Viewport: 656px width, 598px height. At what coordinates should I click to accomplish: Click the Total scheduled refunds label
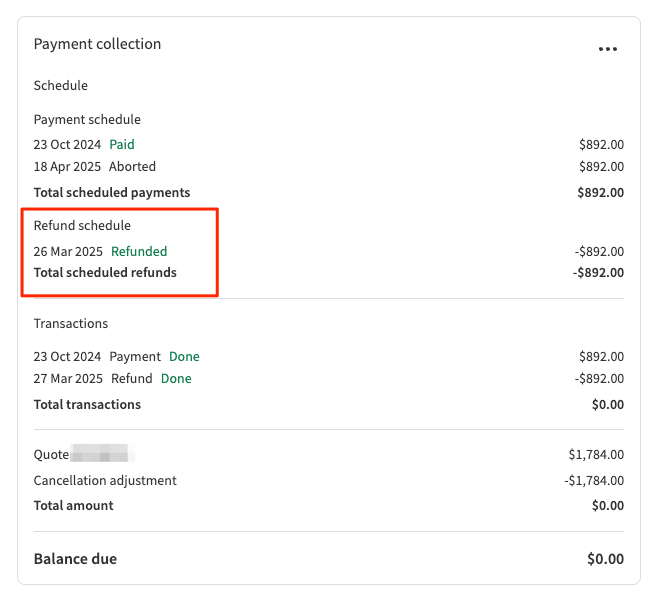pyautogui.click(x=105, y=272)
